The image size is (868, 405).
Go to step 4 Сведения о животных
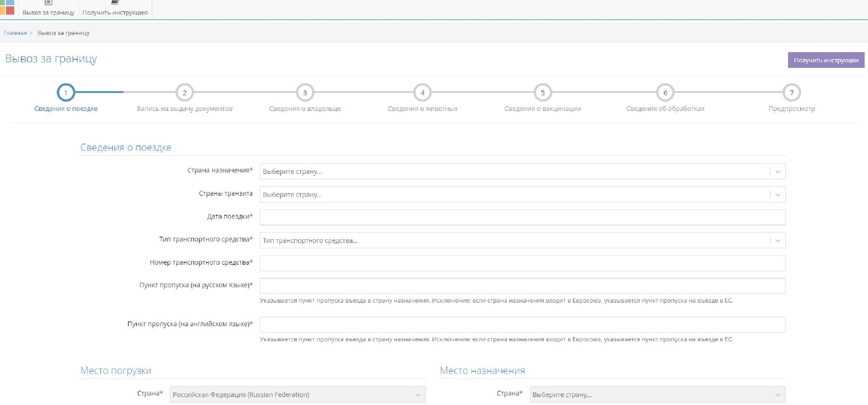tap(422, 92)
